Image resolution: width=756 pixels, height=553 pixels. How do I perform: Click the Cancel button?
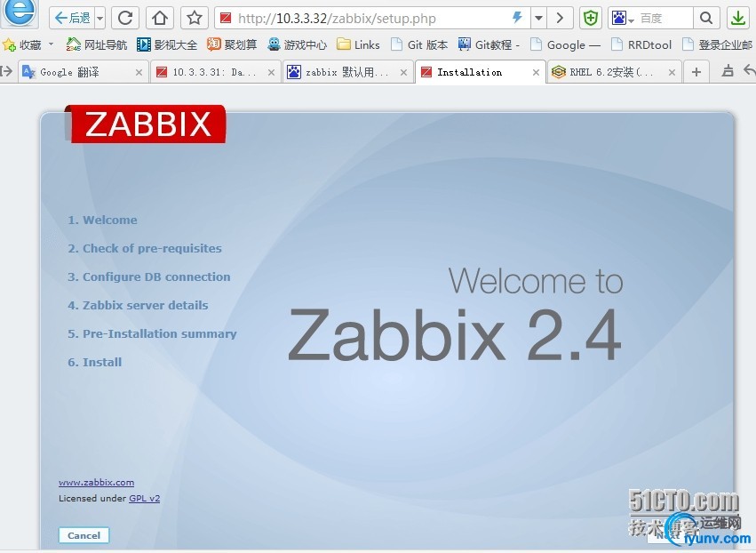click(x=84, y=535)
